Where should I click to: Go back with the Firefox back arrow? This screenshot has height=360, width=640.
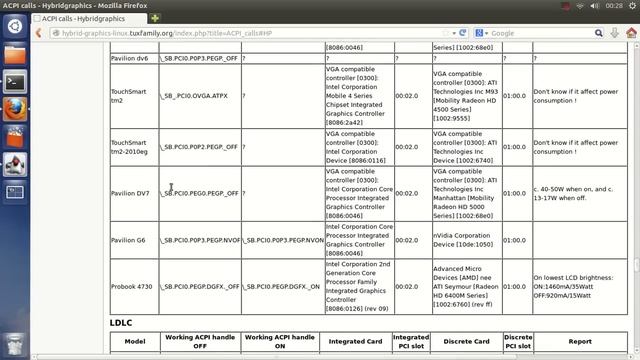[x=39, y=33]
